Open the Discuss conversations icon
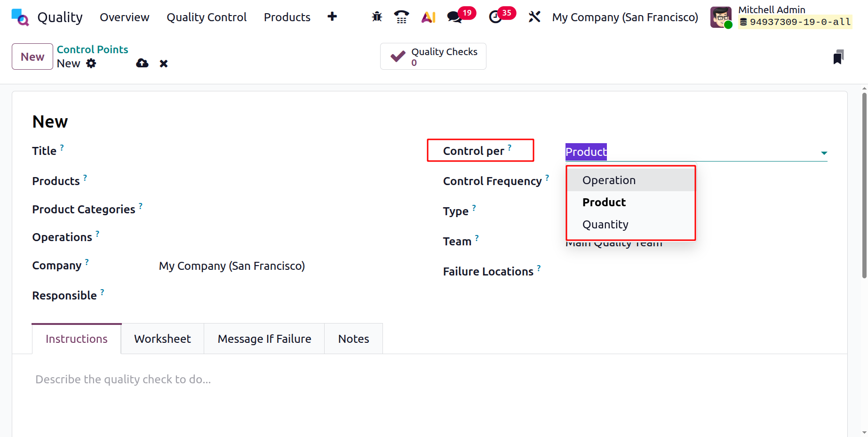 454,16
